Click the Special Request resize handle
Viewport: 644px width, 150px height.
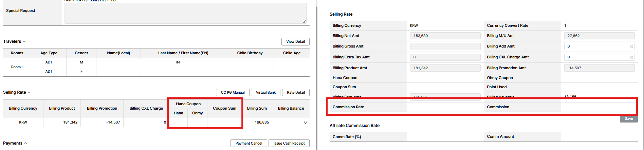(x=304, y=22)
